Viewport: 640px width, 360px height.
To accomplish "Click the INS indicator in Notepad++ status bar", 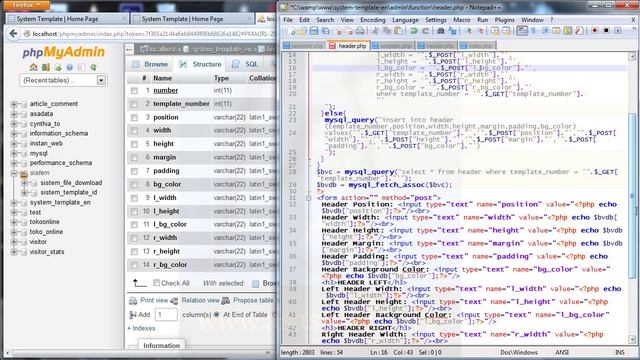I will tap(619, 352).
